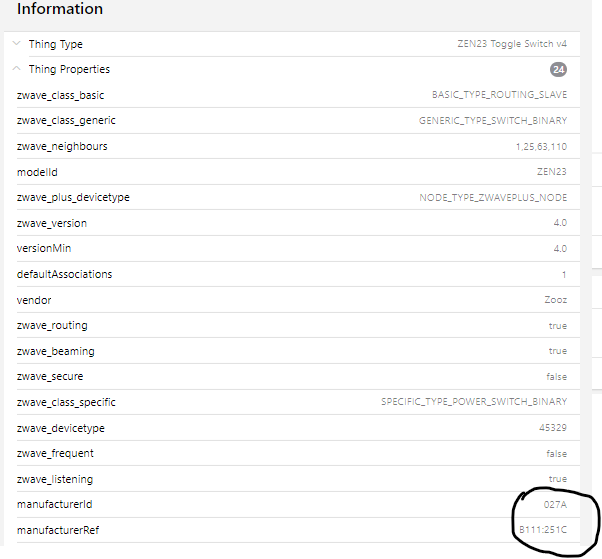Expand the Thing Type chevron
Image resolution: width=602 pixels, height=559 pixels.
[x=17, y=44]
